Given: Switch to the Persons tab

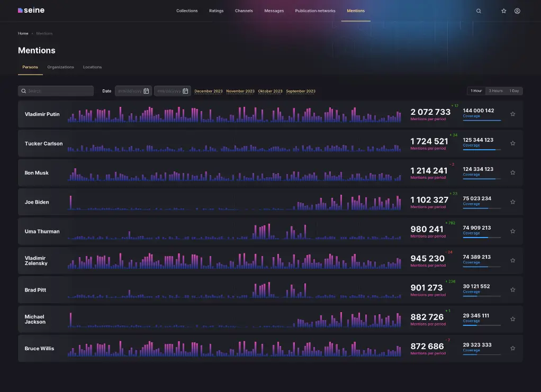Looking at the screenshot, I should click(30, 67).
